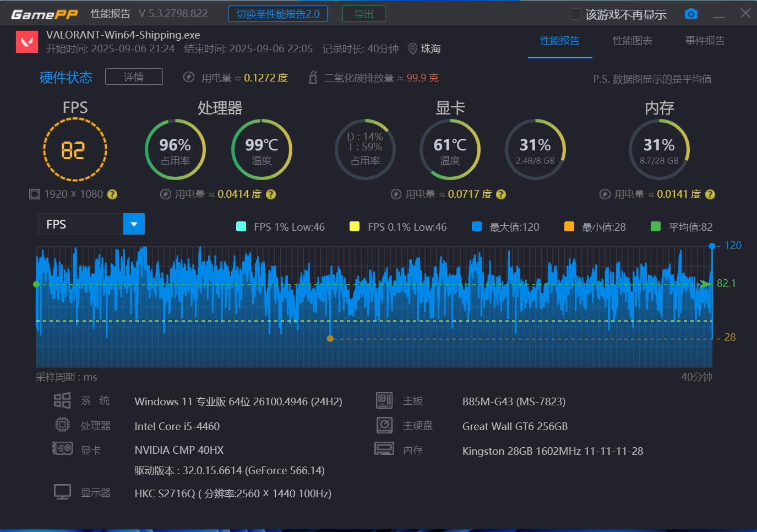Click the help icon beside GPU power 0.0717

point(501,194)
